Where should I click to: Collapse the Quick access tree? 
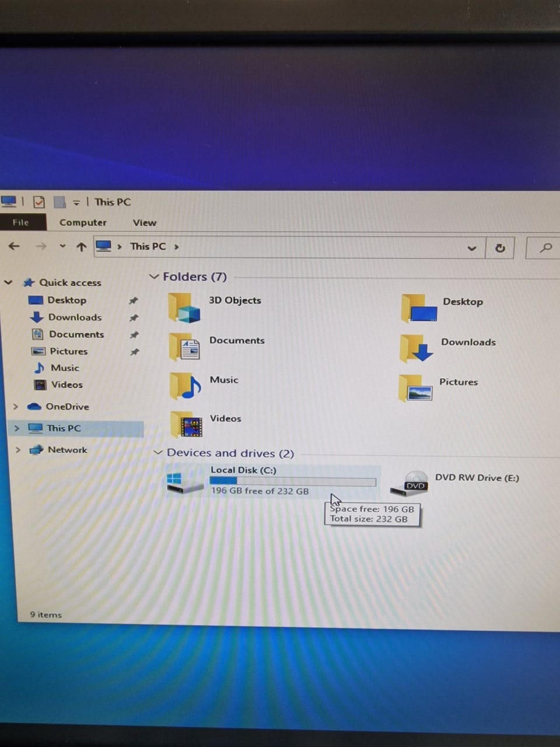click(x=8, y=282)
